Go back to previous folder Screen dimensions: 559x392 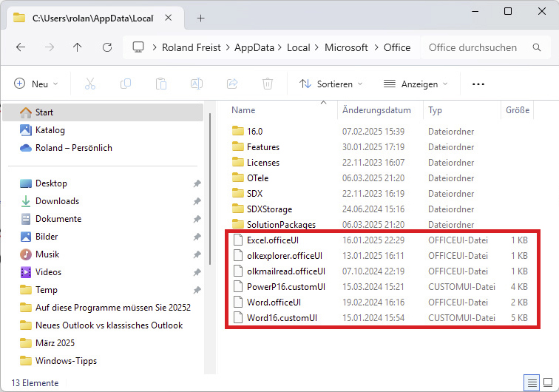pyautogui.click(x=21, y=47)
